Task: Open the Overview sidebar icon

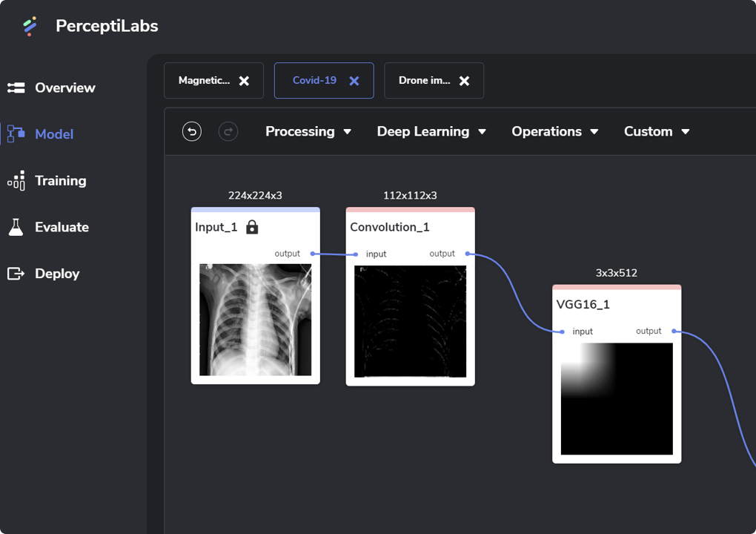Action: click(x=16, y=88)
